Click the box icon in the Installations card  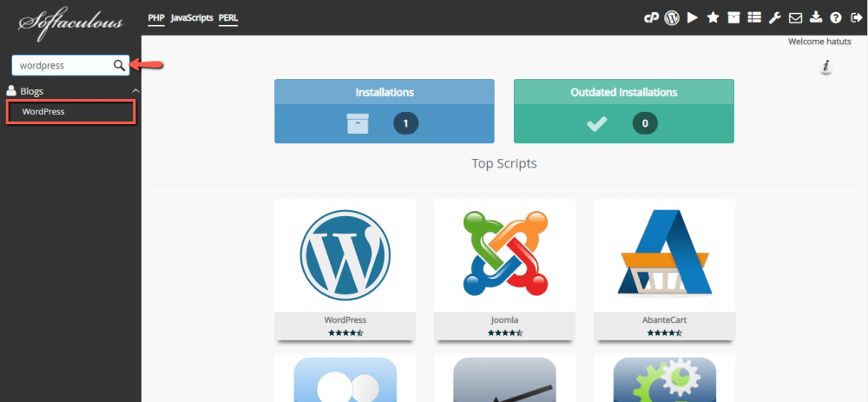(358, 123)
